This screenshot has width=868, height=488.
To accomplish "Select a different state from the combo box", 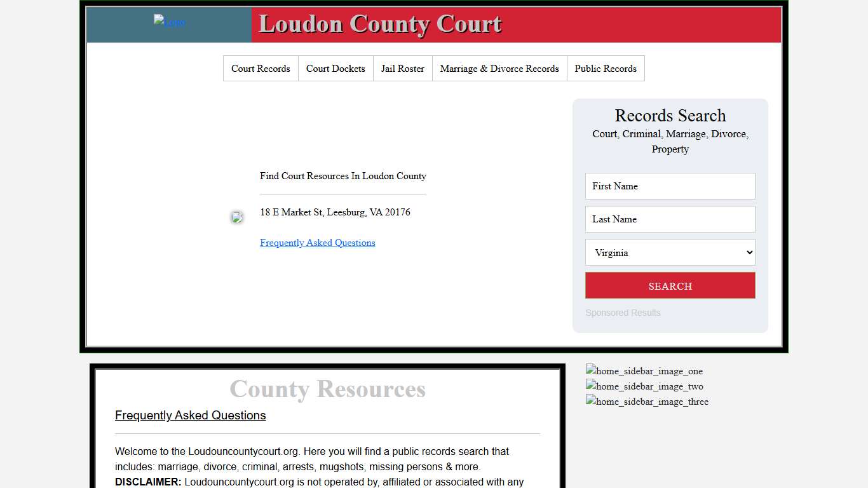I will (670, 252).
